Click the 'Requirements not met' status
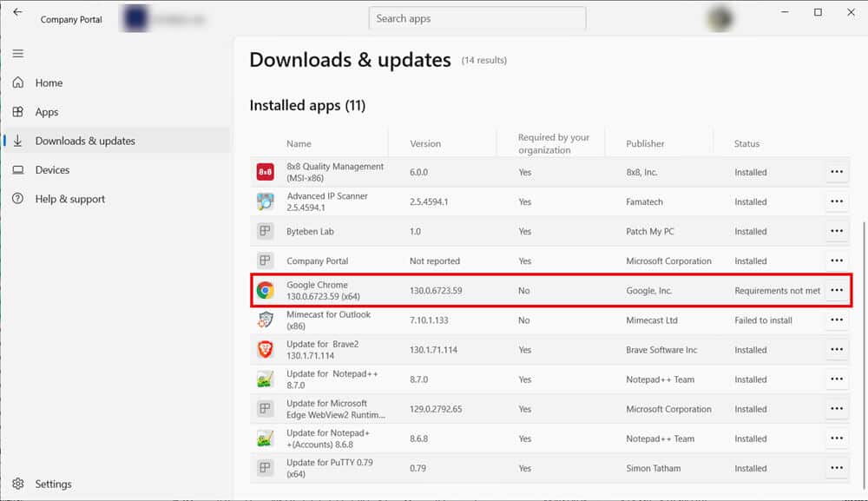The image size is (868, 501). click(x=777, y=291)
